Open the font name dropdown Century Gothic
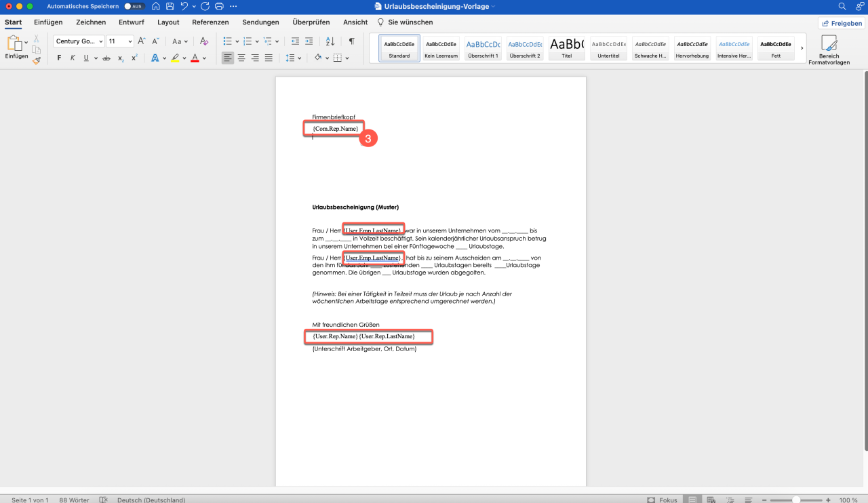868x503 pixels. [79, 41]
